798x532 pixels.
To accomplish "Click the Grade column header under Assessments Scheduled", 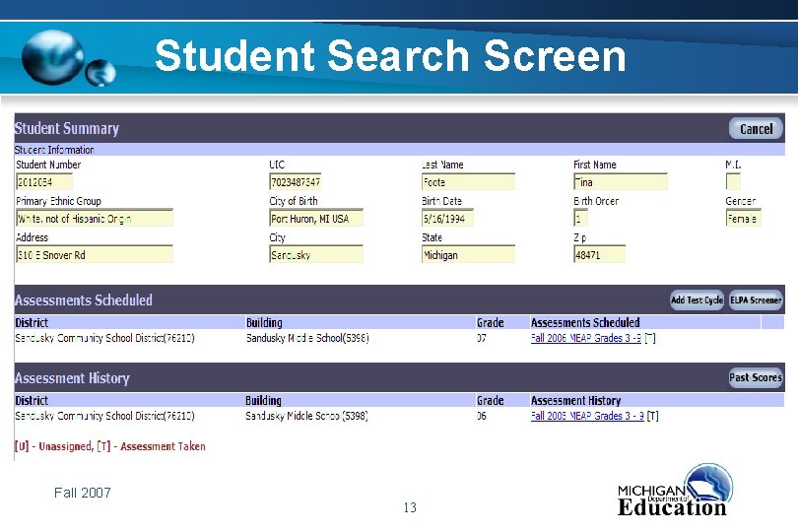I will pos(490,323).
